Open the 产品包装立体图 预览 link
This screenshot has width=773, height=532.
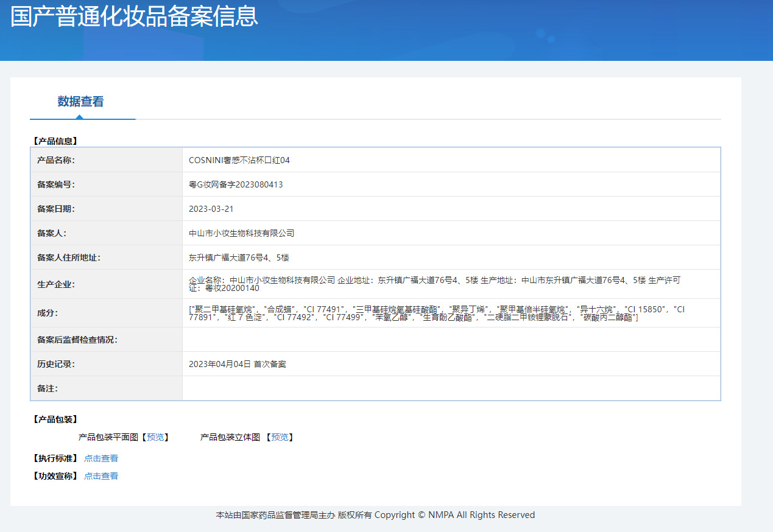[280, 436]
